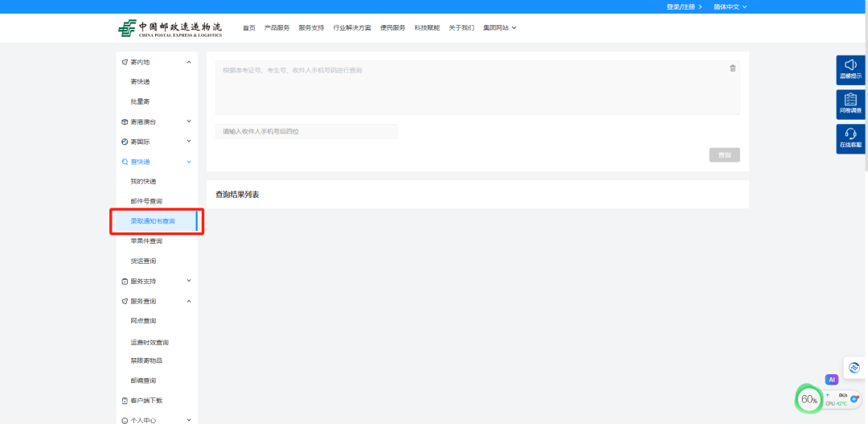Go to 首页 in the top navigation
This screenshot has height=424, width=868.
(x=249, y=27)
